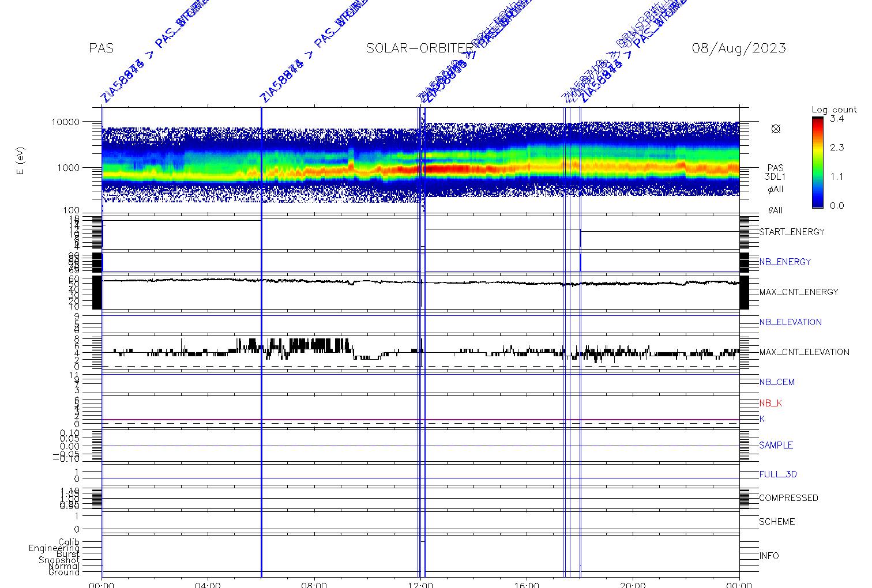Select the 2.3 color scale label
Image resolution: width=872 pixels, height=588 pixels.
[837, 148]
